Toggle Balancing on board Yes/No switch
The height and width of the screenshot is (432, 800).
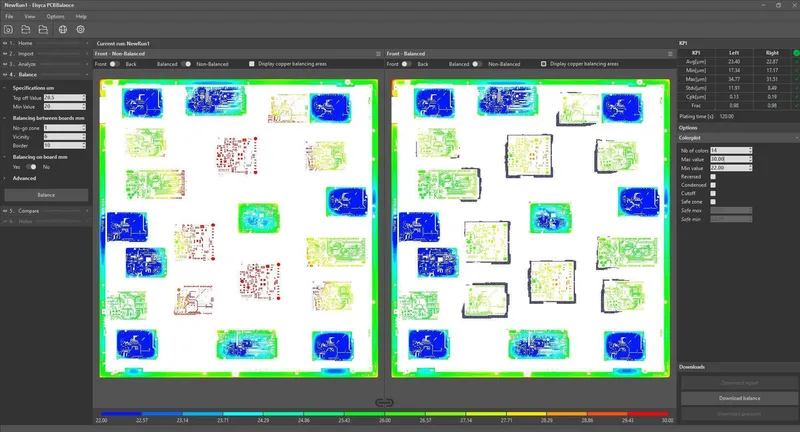31,167
